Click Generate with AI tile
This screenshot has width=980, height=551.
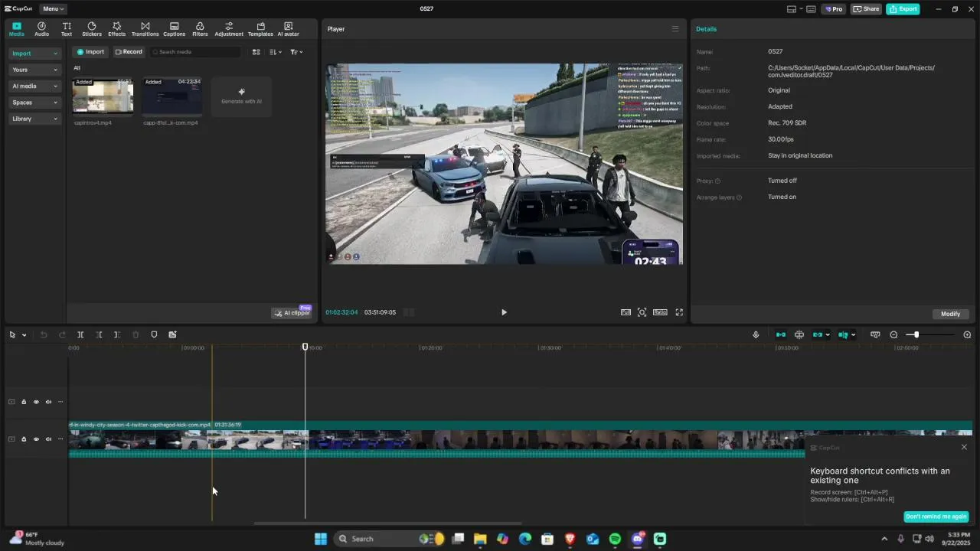[x=241, y=96]
